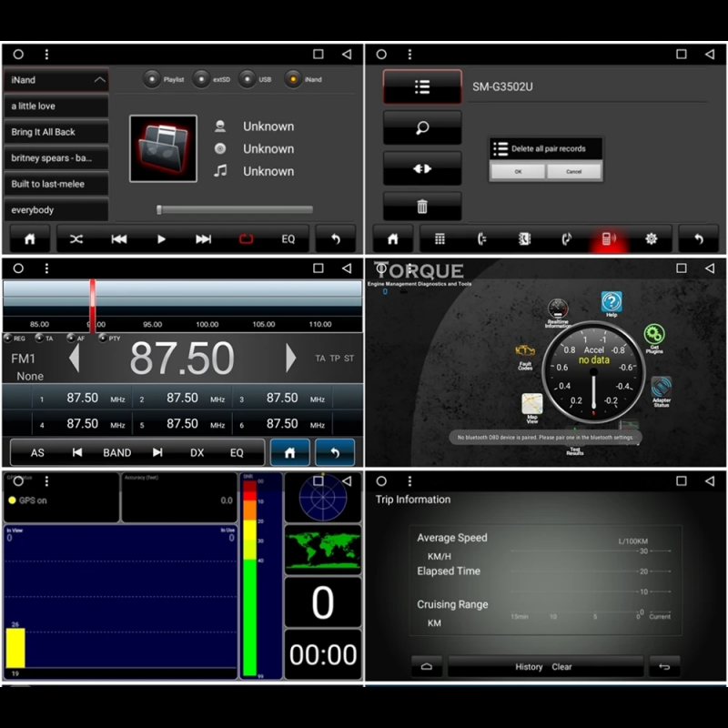Open the Bluetooth device search magnifier
Viewport: 728px width, 728px height.
422,128
